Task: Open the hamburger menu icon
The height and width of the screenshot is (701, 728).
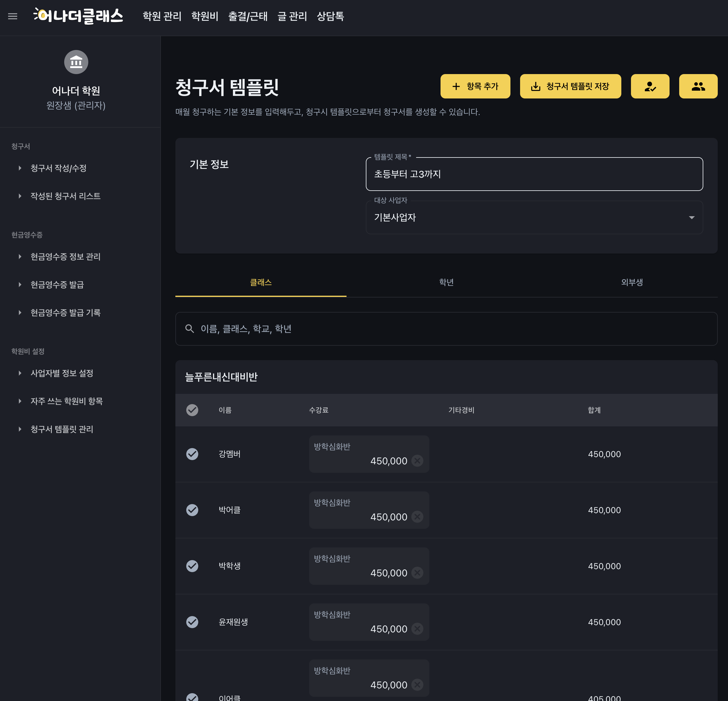Action: pyautogui.click(x=13, y=16)
